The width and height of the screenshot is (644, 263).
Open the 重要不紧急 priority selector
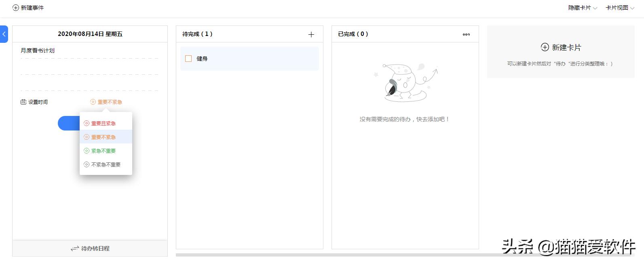pos(106,102)
